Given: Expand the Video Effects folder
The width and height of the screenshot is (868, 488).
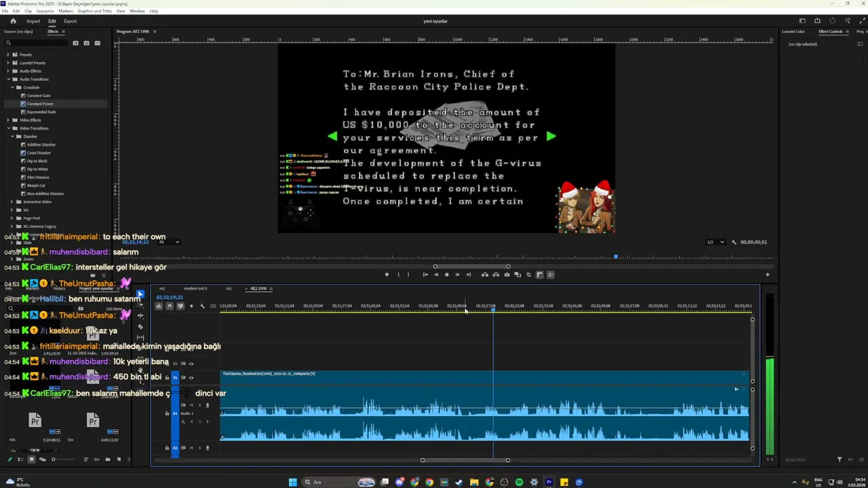Looking at the screenshot, I should coord(7,120).
